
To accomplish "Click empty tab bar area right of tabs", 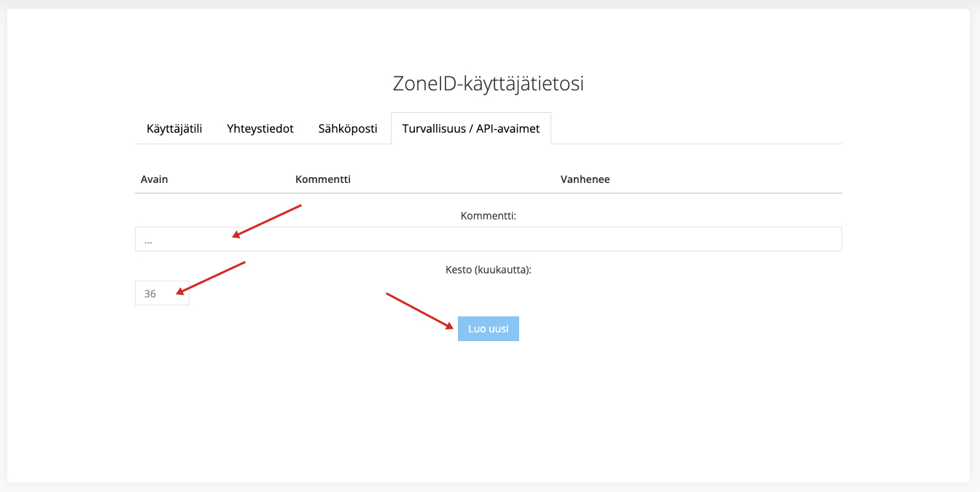I will pyautogui.click(x=693, y=128).
